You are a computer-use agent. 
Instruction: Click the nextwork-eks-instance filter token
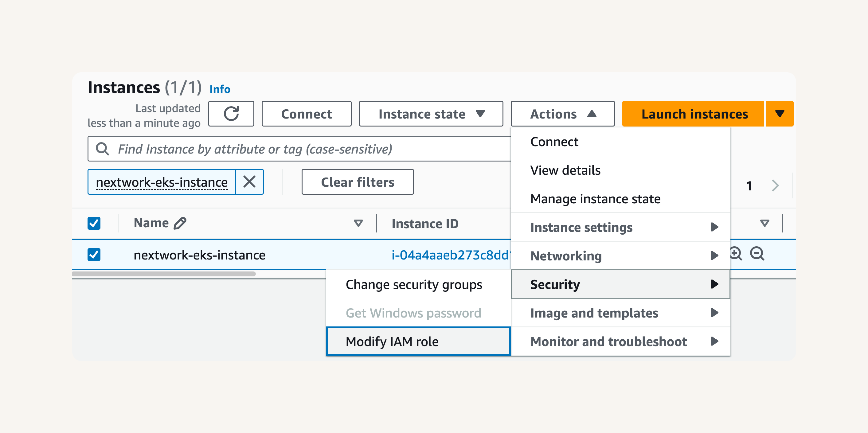click(162, 182)
